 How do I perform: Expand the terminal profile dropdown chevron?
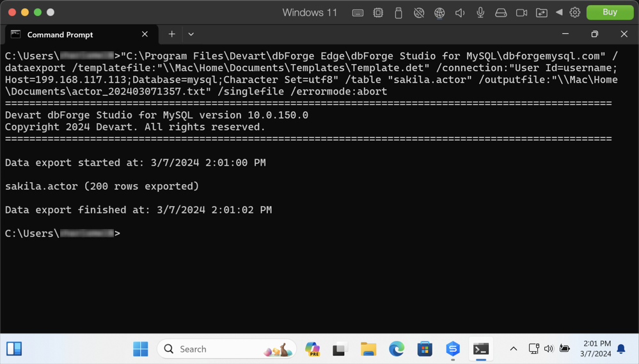pyautogui.click(x=191, y=35)
